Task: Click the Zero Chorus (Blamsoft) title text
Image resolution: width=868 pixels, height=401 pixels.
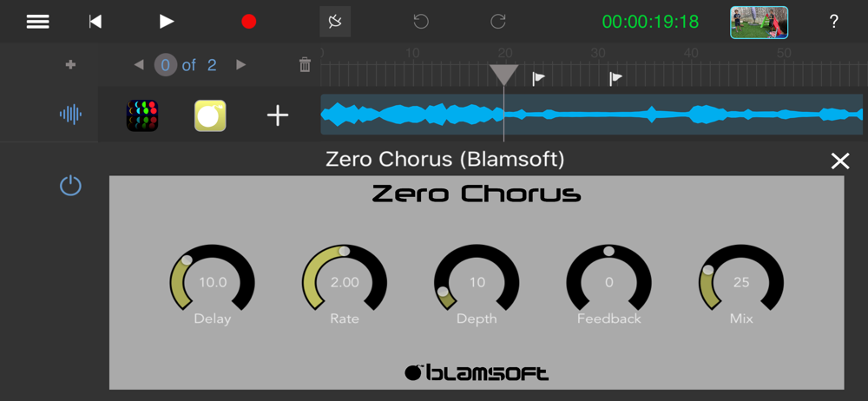Action: pyautogui.click(x=445, y=160)
